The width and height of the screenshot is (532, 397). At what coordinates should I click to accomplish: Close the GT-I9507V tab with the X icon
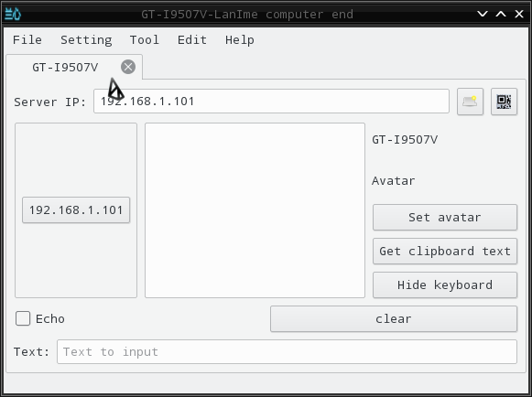click(x=128, y=67)
